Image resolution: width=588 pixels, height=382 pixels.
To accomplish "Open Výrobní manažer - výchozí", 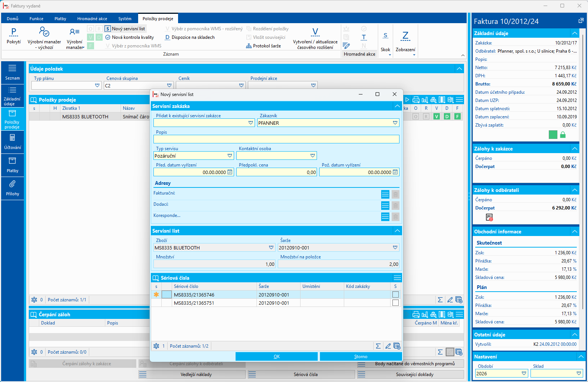I will (44, 38).
